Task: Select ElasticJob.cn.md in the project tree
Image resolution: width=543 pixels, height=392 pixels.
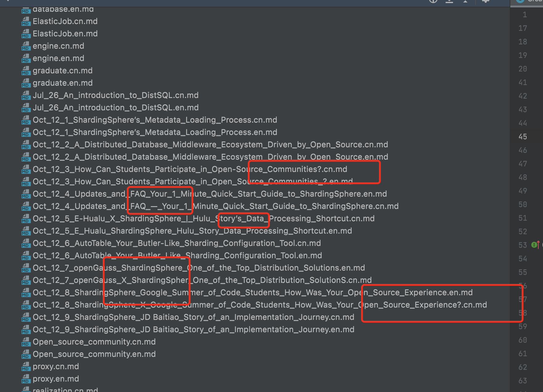Action: [65, 21]
